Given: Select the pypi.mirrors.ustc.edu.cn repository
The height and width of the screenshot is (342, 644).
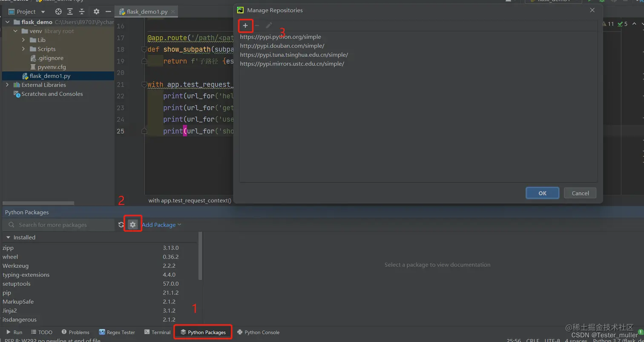Looking at the screenshot, I should (292, 64).
